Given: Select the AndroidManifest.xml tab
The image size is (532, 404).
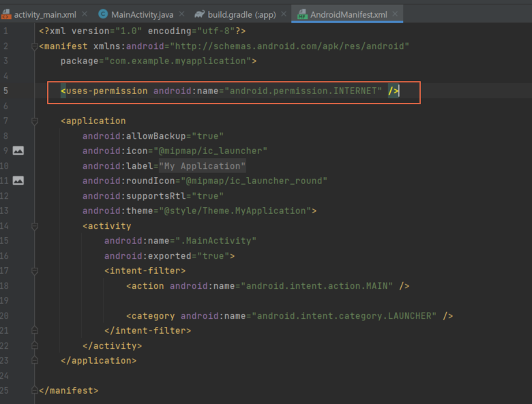Looking at the screenshot, I should [x=349, y=14].
